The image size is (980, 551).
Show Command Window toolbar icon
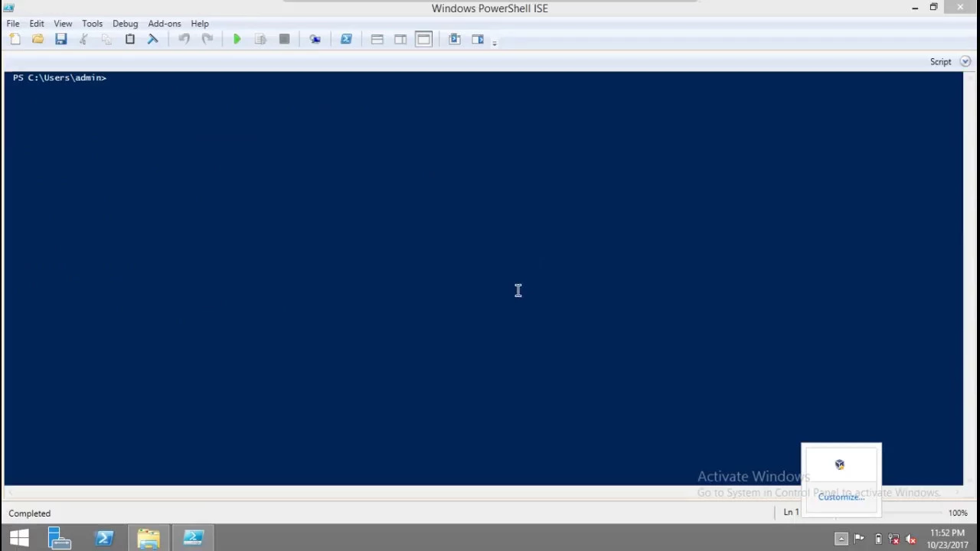[x=455, y=39]
